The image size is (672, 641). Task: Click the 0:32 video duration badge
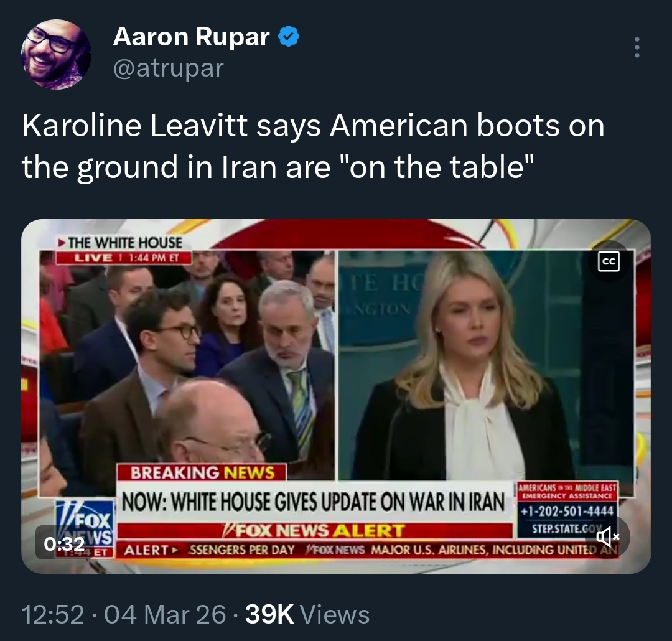coord(64,544)
